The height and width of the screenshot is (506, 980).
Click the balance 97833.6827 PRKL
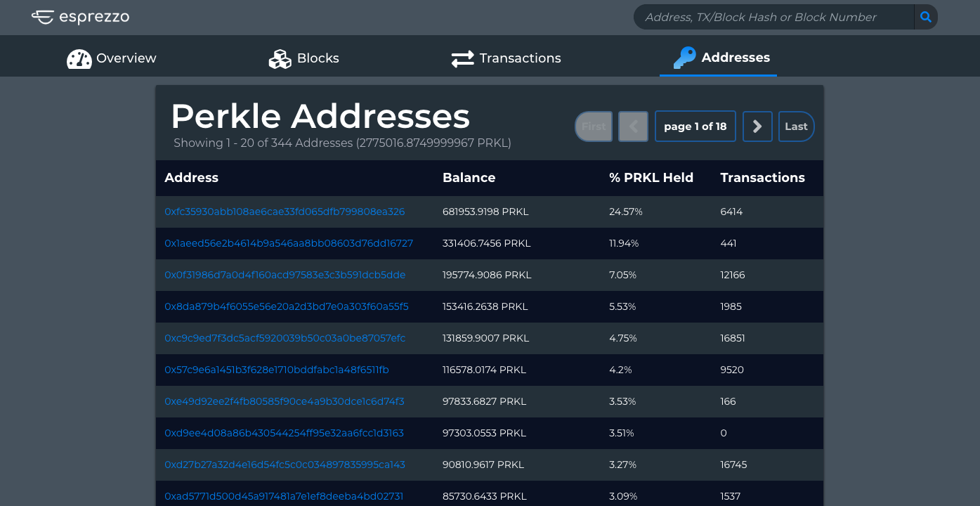pyautogui.click(x=484, y=401)
